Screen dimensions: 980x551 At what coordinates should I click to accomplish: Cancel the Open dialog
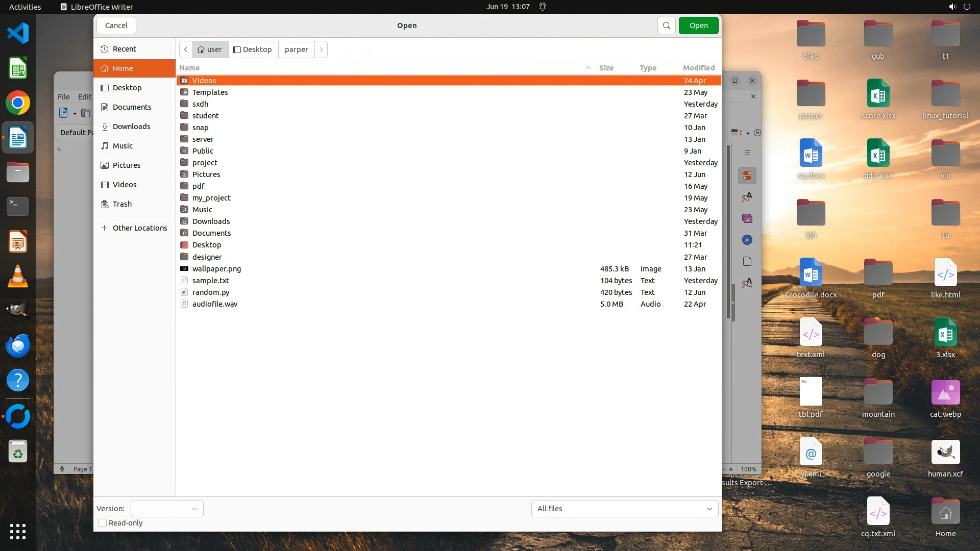click(x=116, y=26)
